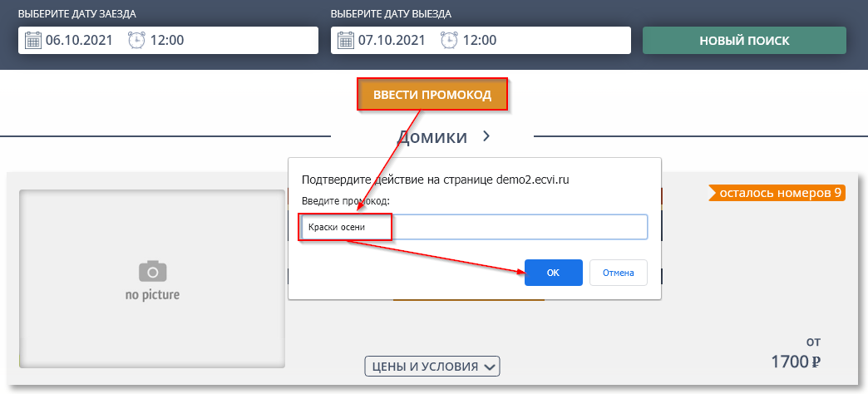Click the check-in clock icon
This screenshot has width=868, height=394.
pos(136,40)
